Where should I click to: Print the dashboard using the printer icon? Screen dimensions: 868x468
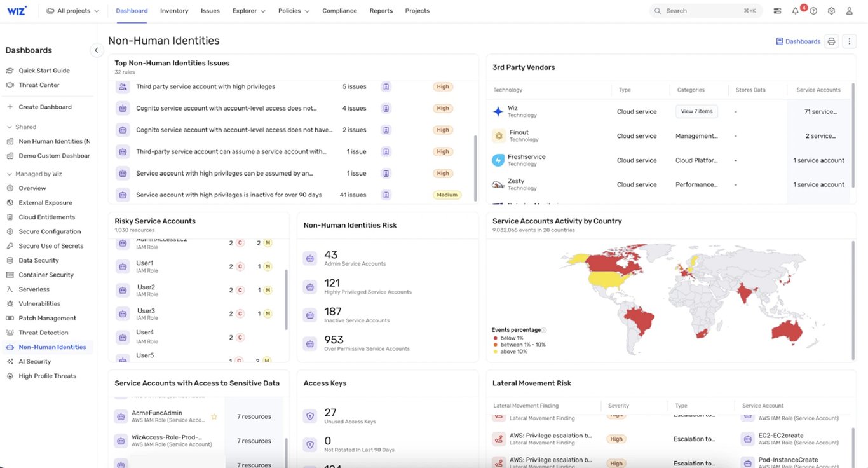click(x=831, y=41)
